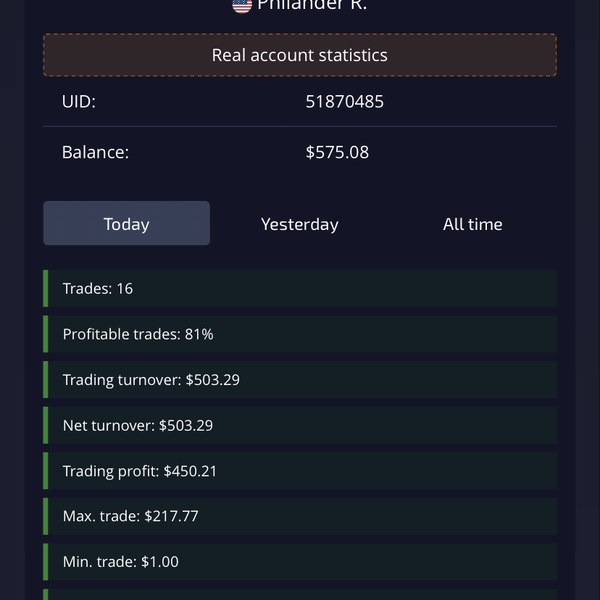The width and height of the screenshot is (600, 600).
Task: Click the Min. trade: $1.00 text
Action: point(121,562)
